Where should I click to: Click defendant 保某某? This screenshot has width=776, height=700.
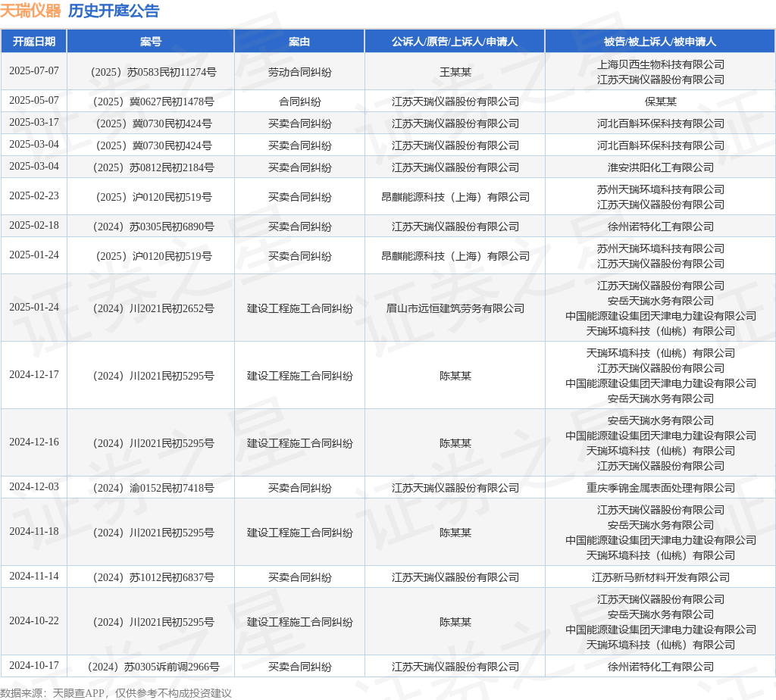pyautogui.click(x=660, y=102)
